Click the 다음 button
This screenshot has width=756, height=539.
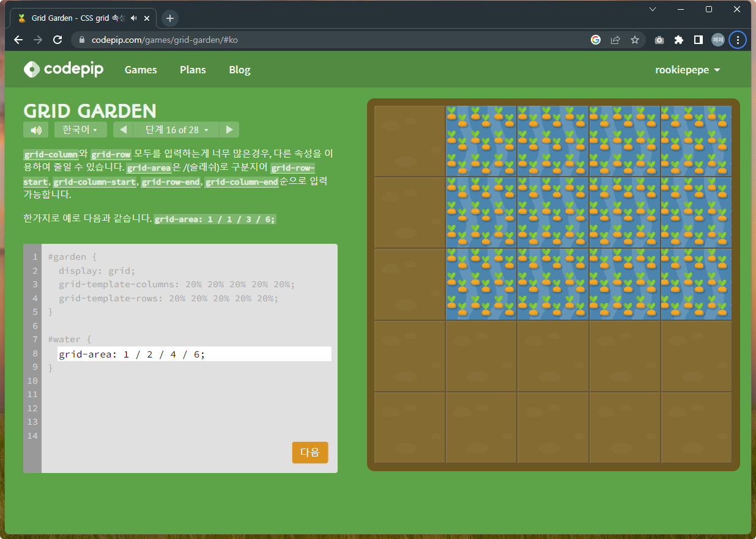tap(310, 452)
